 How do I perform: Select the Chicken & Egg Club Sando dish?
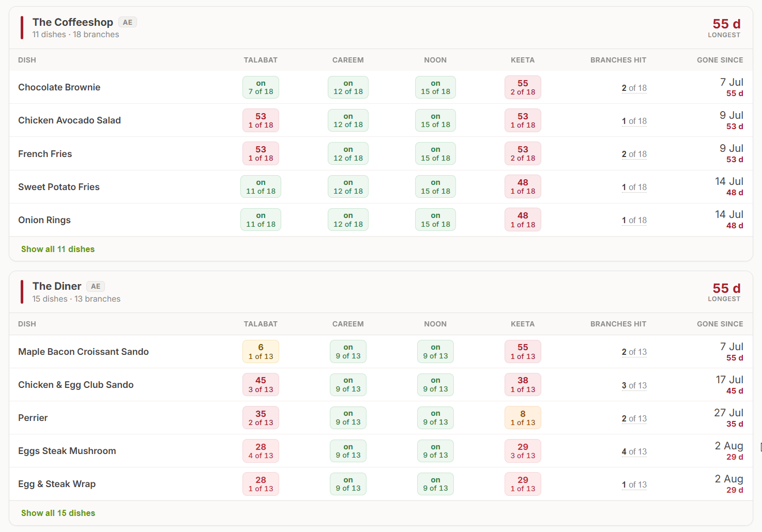pos(76,385)
